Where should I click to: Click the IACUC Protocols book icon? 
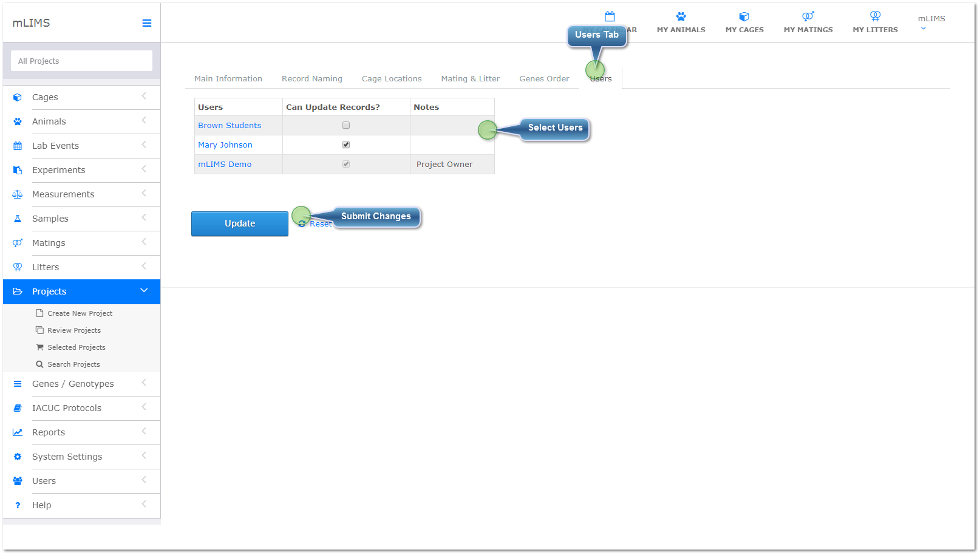tap(18, 408)
